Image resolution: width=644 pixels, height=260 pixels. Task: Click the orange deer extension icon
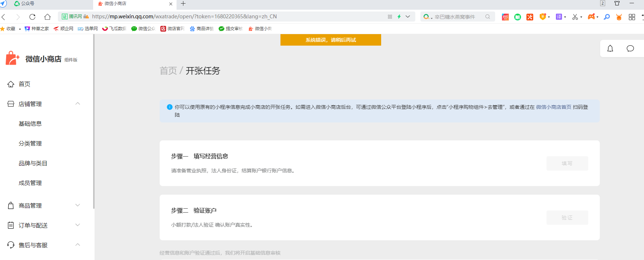point(619,17)
